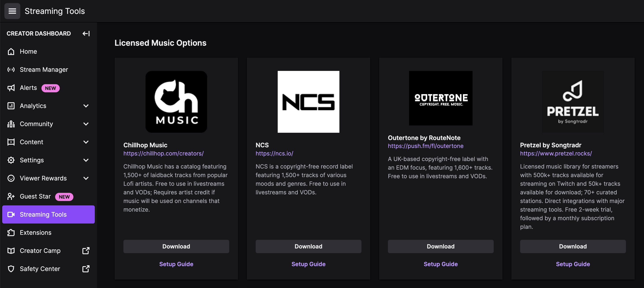Open the pretzel.rocks website link
The image size is (644, 288).
[556, 153]
